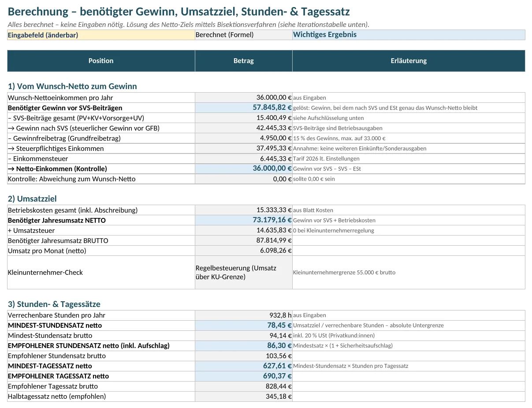Image resolution: width=532 pixels, height=408 pixels.
Task: Select the Einkommensteuer value 6.445,33 €
Action: pyautogui.click(x=244, y=158)
